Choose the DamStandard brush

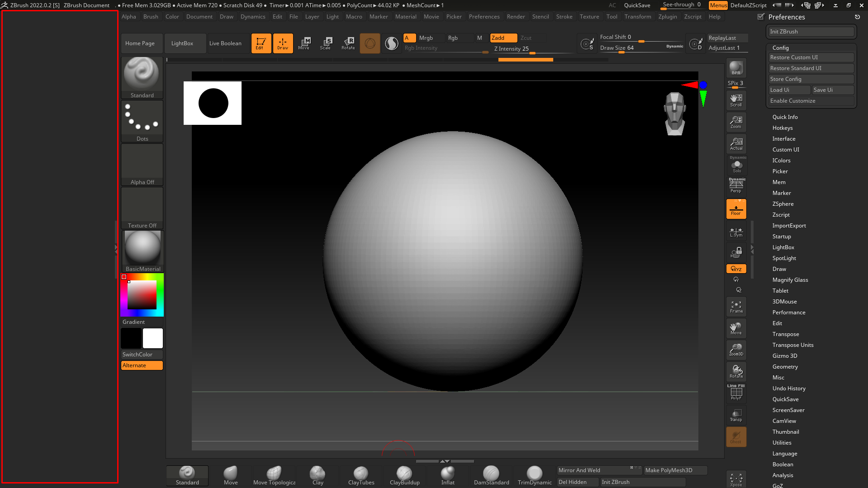491,476
